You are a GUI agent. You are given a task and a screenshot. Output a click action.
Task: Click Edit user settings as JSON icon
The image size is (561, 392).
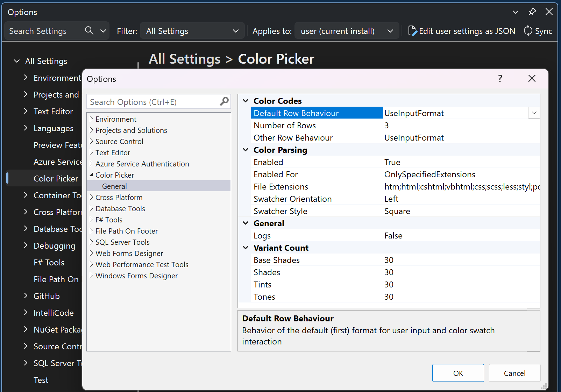[412, 31]
